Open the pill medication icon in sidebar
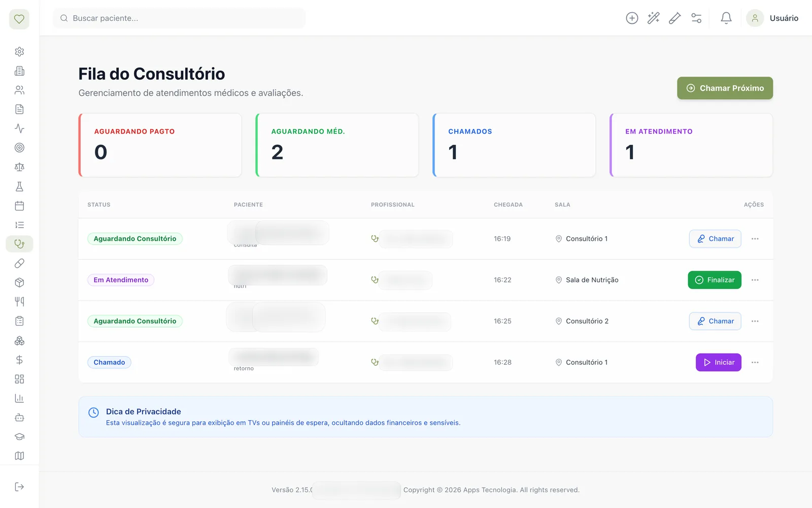 19,263
